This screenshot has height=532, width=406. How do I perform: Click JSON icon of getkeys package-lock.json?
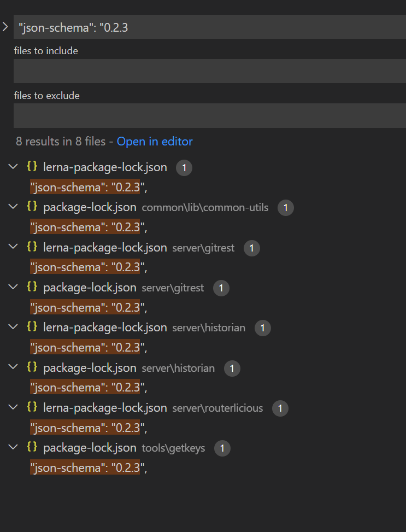(x=32, y=447)
